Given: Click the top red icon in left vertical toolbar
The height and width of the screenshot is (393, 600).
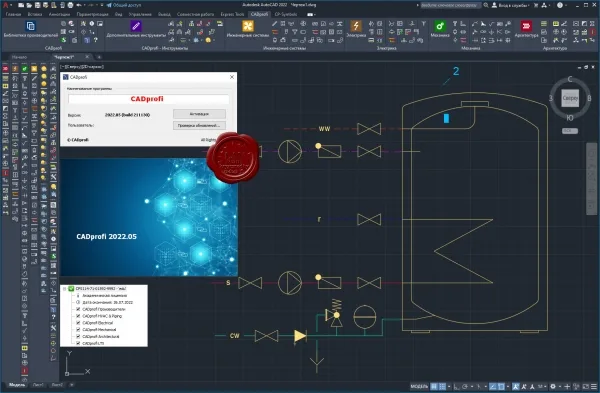Looking at the screenshot, I should click(5, 68).
